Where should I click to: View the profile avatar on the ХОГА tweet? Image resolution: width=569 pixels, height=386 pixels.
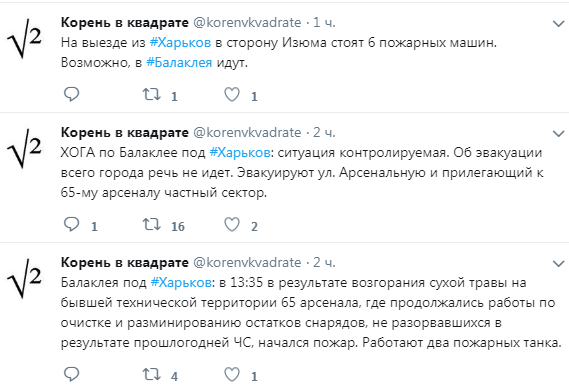click(24, 148)
